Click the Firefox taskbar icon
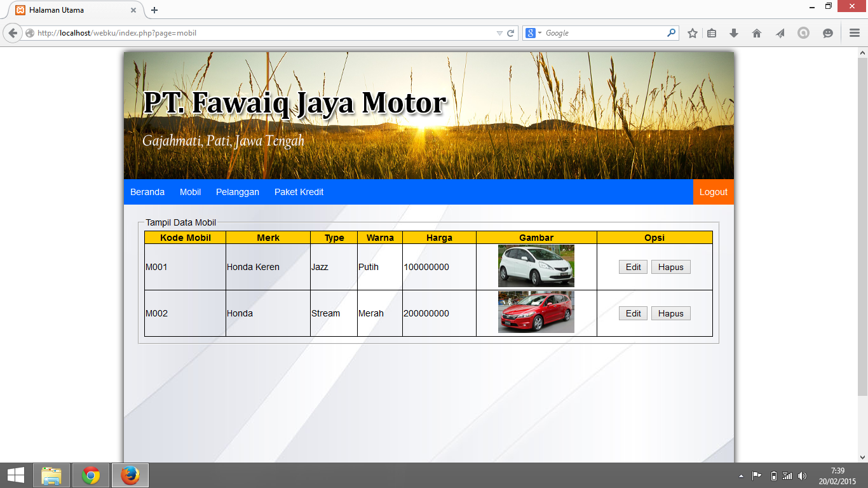This screenshot has height=488, width=868. pos(130,475)
